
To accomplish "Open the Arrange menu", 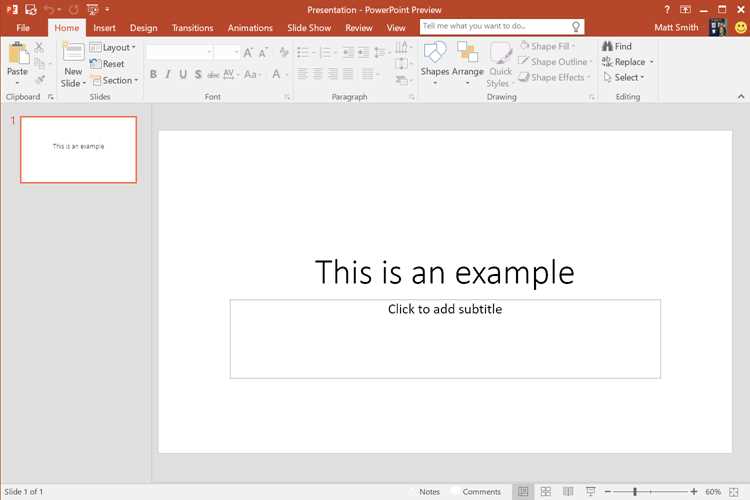I will (x=467, y=63).
